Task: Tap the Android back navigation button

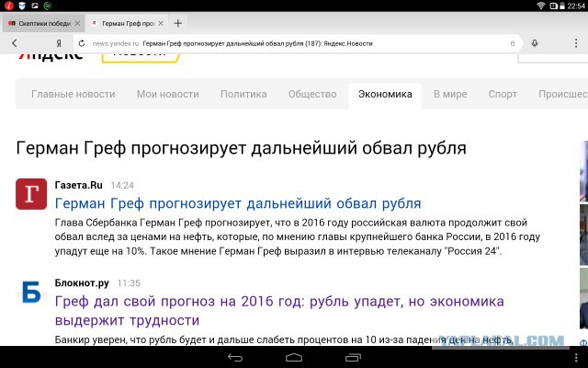Action: pos(235,358)
